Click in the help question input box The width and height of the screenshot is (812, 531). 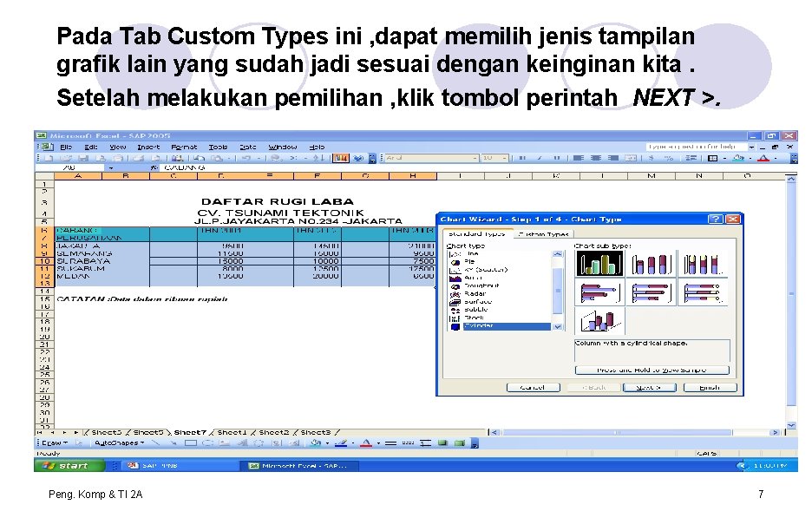pyautogui.click(x=696, y=147)
